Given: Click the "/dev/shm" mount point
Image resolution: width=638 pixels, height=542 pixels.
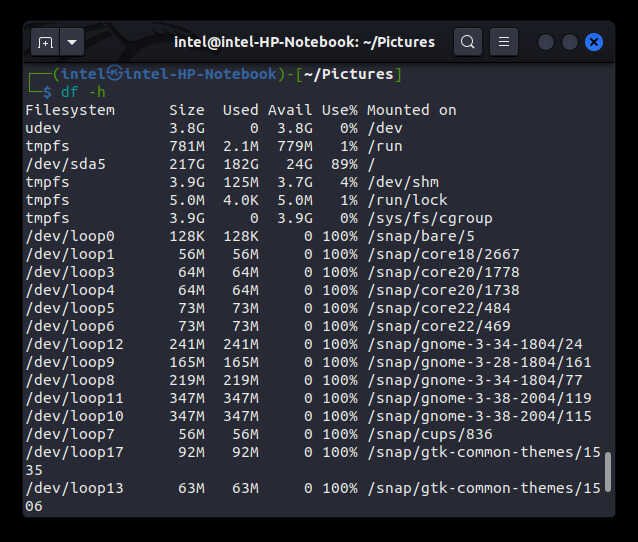Looking at the screenshot, I should [403, 182].
